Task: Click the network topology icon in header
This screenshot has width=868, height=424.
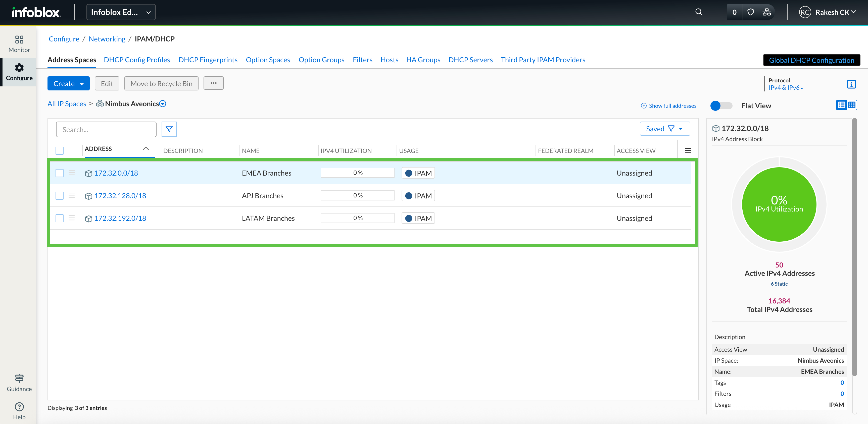Action: [766, 13]
